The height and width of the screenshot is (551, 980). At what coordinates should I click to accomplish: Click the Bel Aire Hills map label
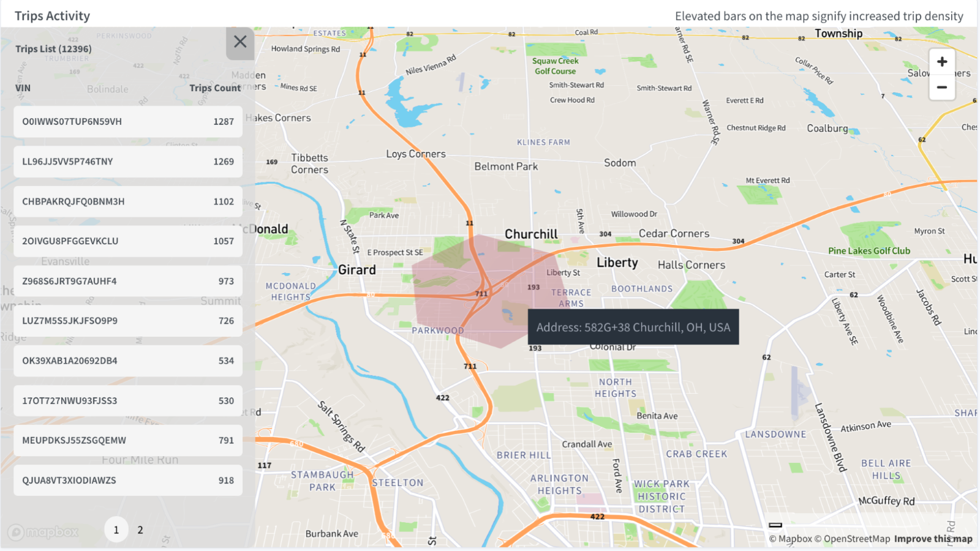pyautogui.click(x=886, y=470)
